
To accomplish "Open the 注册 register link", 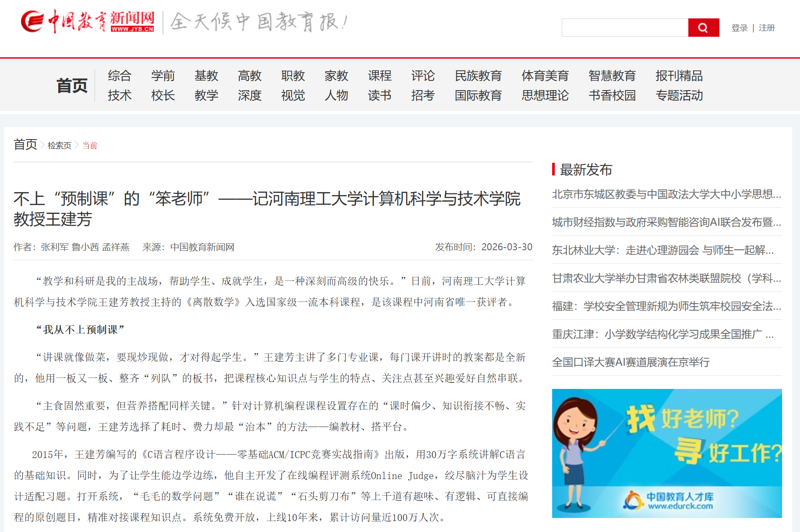I will pyautogui.click(x=766, y=28).
